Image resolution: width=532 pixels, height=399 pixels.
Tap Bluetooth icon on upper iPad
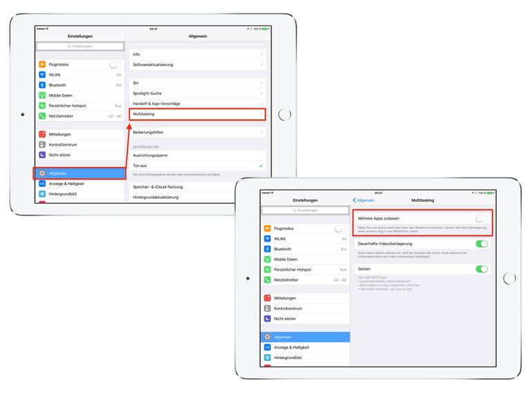pos(42,85)
